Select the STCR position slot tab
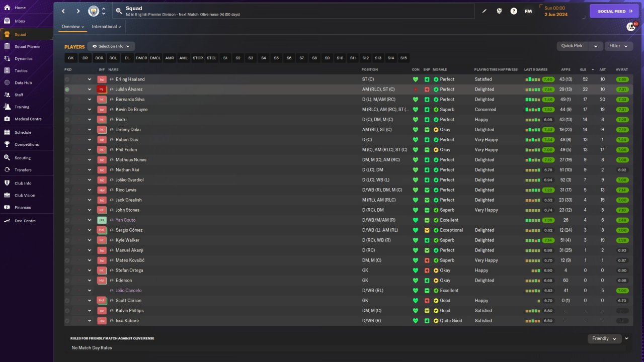Image resolution: width=644 pixels, height=362 pixels. (x=198, y=58)
